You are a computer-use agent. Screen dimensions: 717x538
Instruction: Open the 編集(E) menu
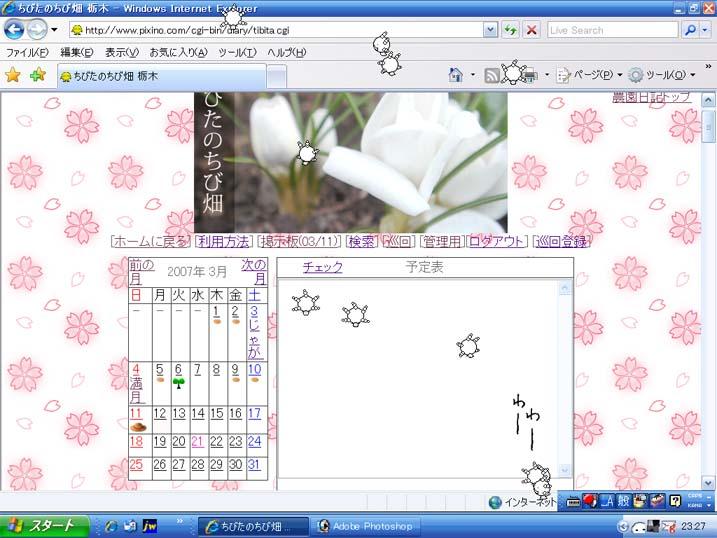click(x=77, y=53)
